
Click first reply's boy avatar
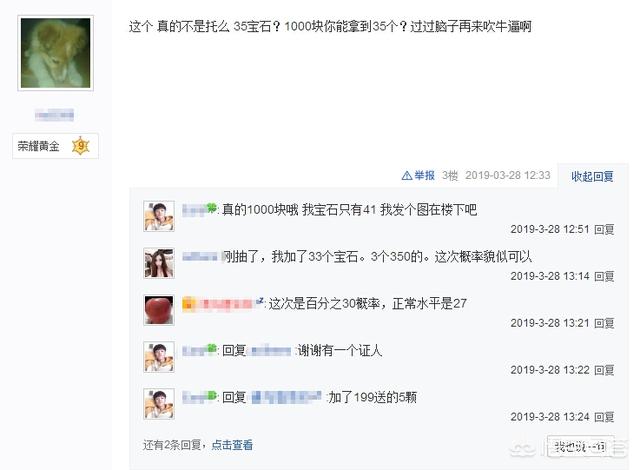159,216
